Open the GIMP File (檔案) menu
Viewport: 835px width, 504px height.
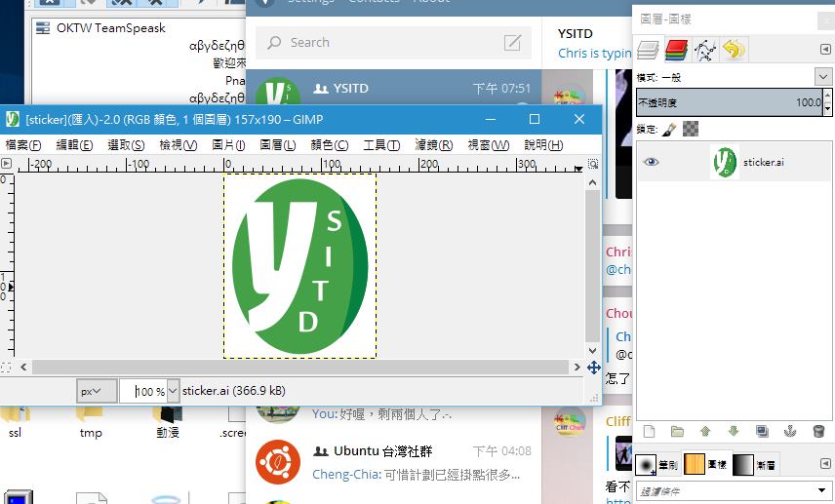[x=22, y=144]
